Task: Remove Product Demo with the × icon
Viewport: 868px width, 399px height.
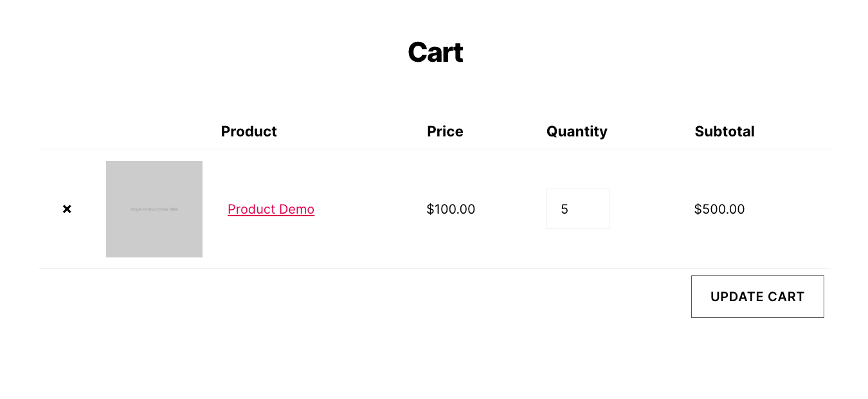Action: [67, 209]
